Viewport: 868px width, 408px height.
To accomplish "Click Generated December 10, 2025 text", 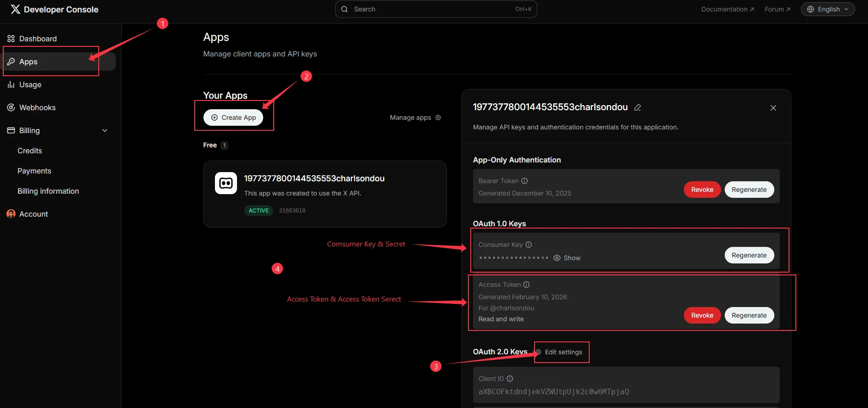I will click(x=524, y=193).
